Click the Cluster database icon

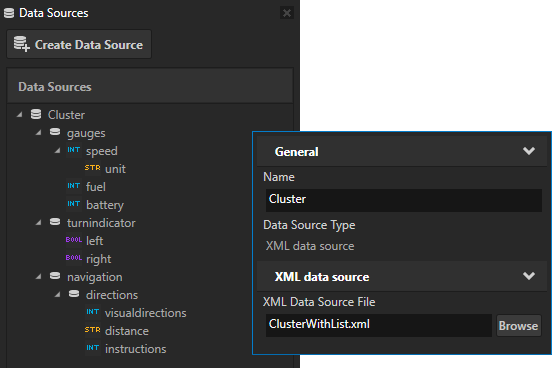coord(36,114)
